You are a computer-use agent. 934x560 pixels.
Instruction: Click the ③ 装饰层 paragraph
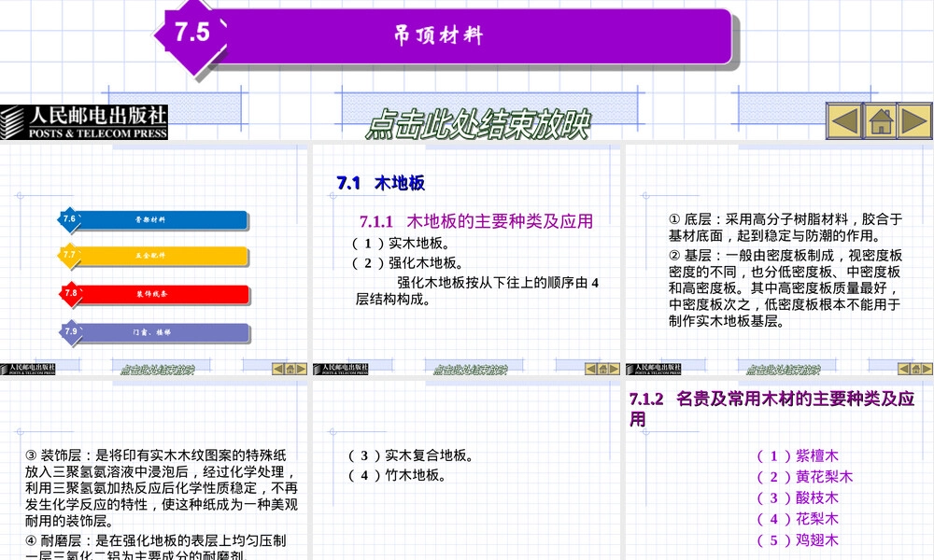161,488
